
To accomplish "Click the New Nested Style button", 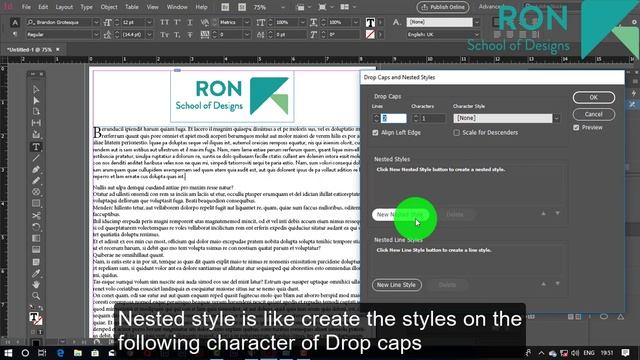I will click(400, 214).
